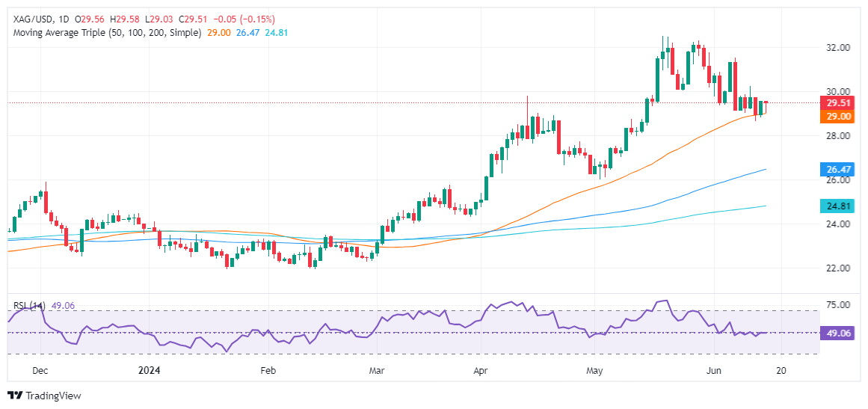Open the Moving Average Triple indicator legend
The height and width of the screenshot is (409, 868).
(104, 34)
